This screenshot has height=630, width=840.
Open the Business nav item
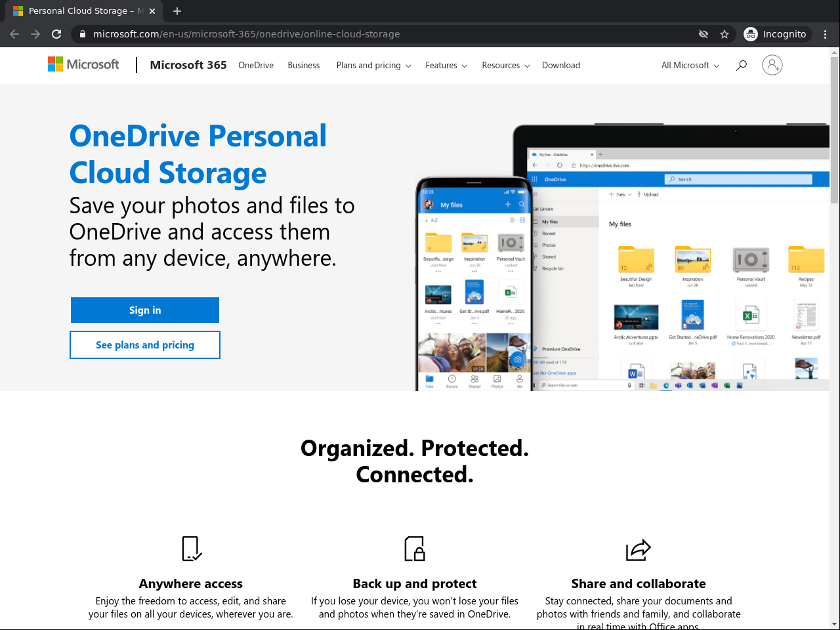click(304, 66)
